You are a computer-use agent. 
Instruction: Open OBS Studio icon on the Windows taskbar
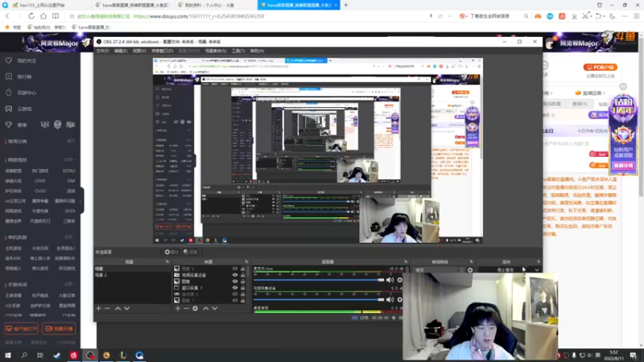(90, 356)
